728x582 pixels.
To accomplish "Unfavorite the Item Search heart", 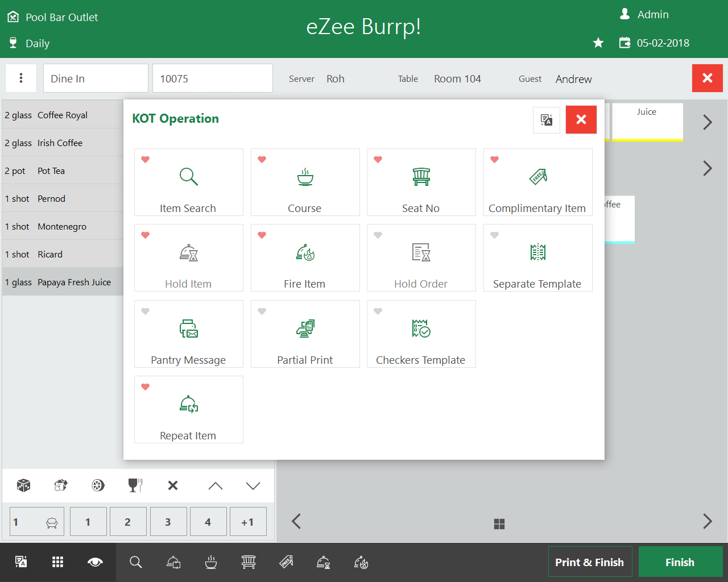I will (x=146, y=160).
